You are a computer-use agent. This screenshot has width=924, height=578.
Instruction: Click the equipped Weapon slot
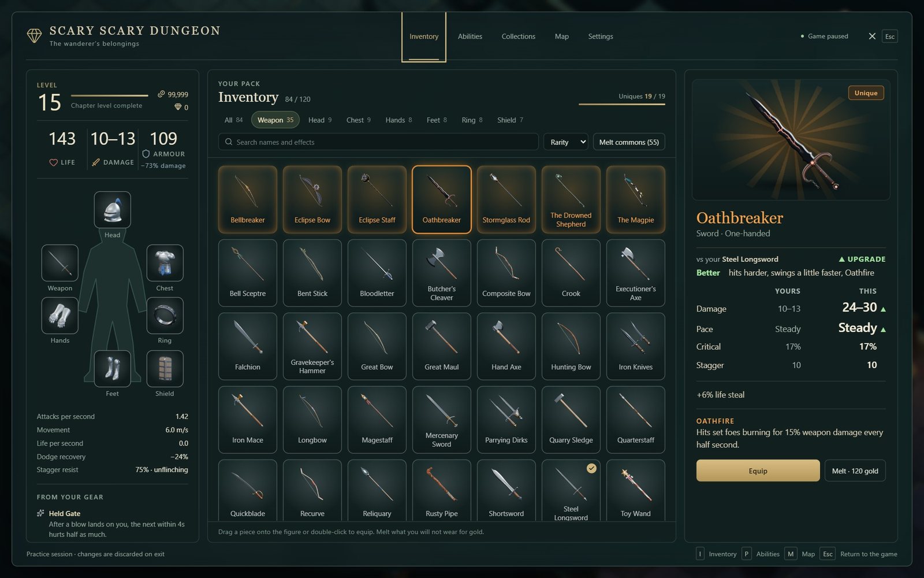click(x=60, y=263)
